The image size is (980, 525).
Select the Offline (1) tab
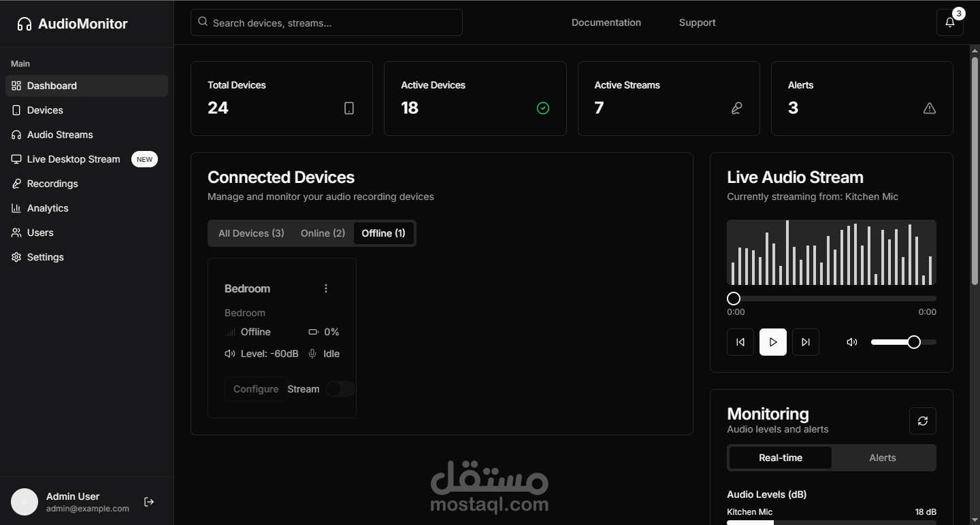(383, 233)
